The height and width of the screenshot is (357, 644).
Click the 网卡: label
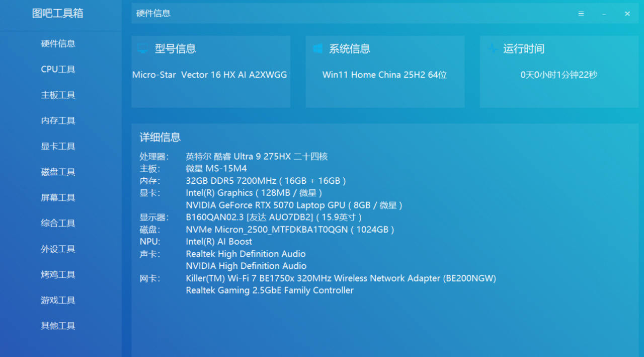tap(149, 278)
